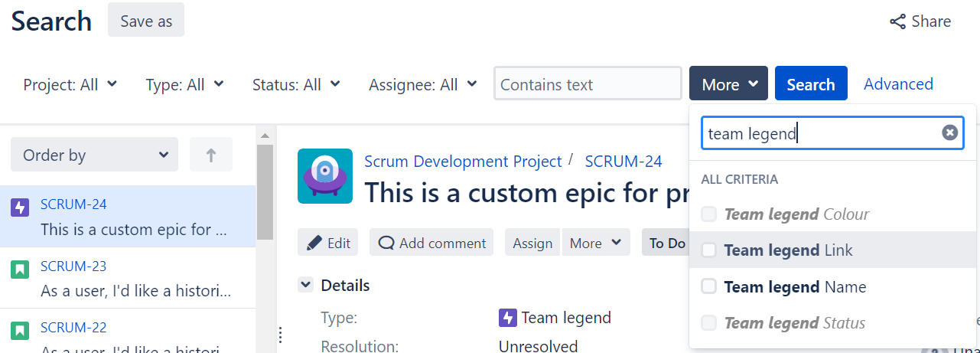Open the Order by dropdown
980x353 pixels.
coord(94,155)
